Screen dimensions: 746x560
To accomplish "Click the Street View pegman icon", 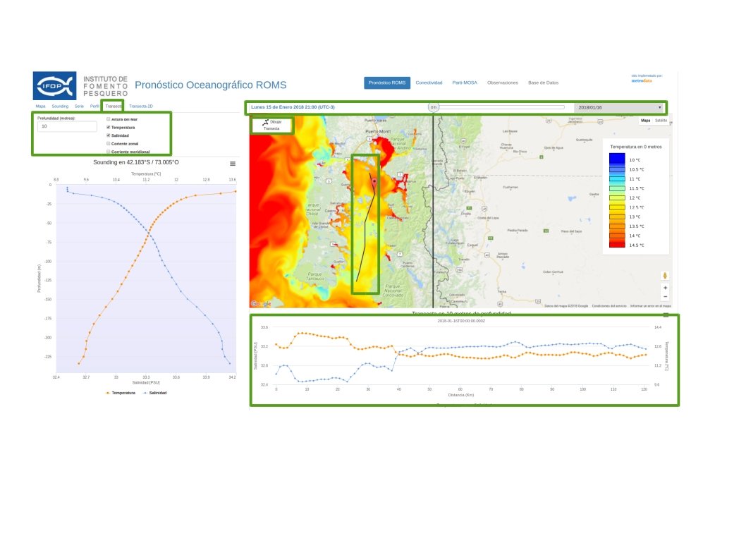I will (665, 275).
